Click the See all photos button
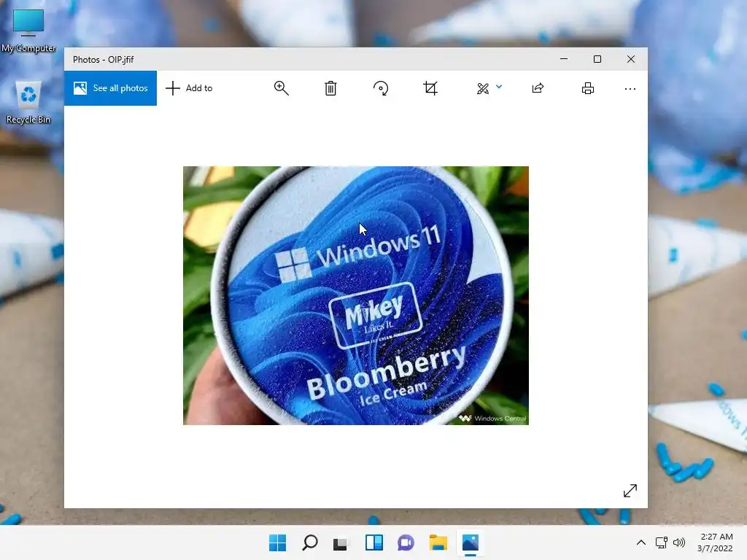 111,88
